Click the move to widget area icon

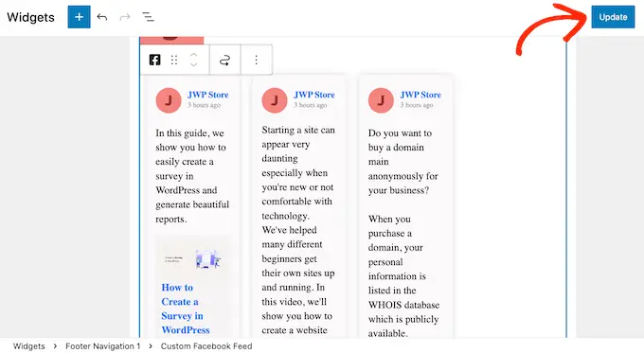pyautogui.click(x=224, y=61)
